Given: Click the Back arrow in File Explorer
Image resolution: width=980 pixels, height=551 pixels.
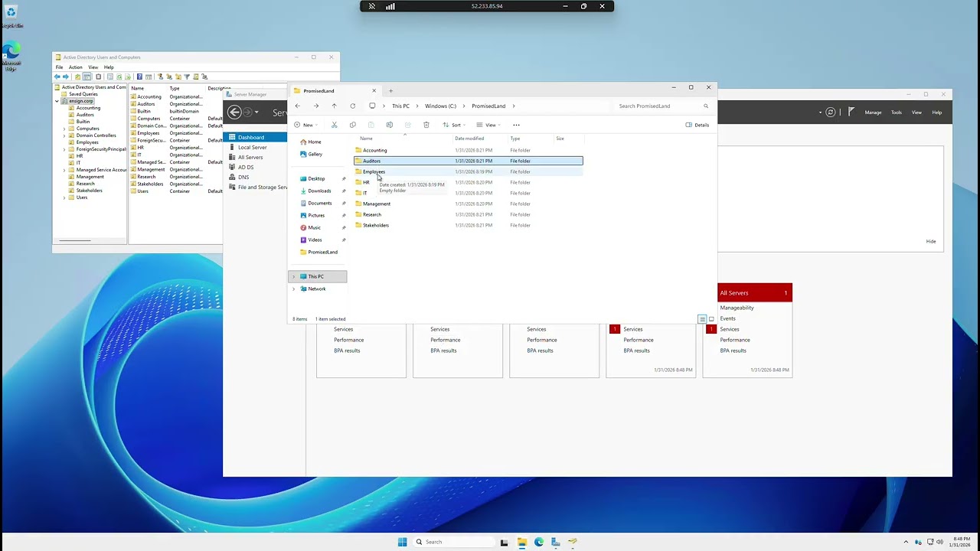Looking at the screenshot, I should [297, 106].
